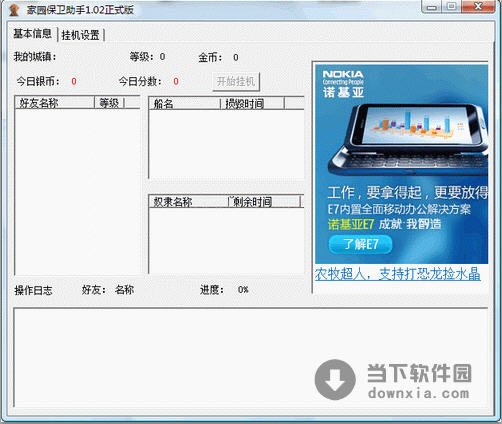Viewport: 502px width, 424px height.
Task: Switch to the 基本信息 tab
Action: (x=32, y=34)
